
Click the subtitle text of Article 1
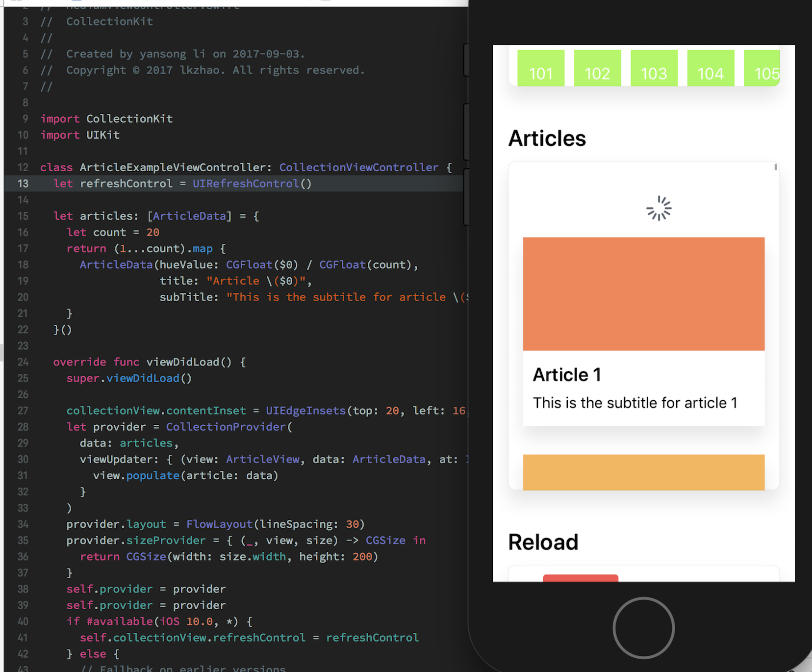(x=635, y=402)
